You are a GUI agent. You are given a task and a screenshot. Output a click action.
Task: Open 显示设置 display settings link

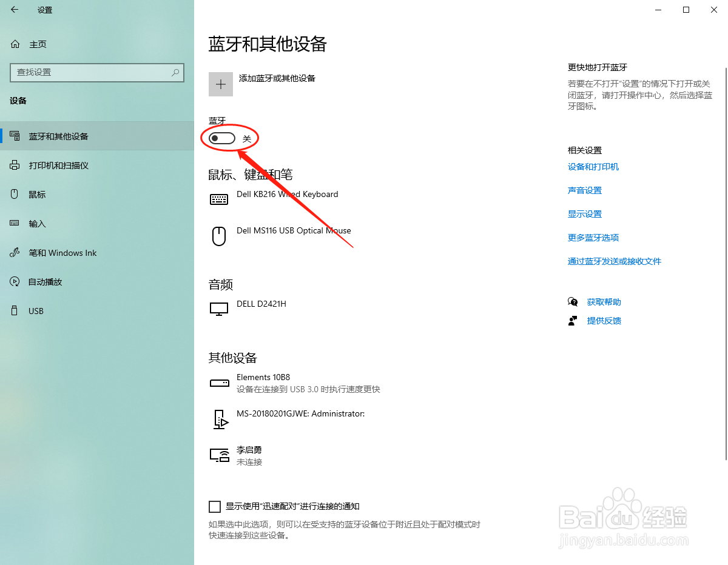pyautogui.click(x=584, y=213)
